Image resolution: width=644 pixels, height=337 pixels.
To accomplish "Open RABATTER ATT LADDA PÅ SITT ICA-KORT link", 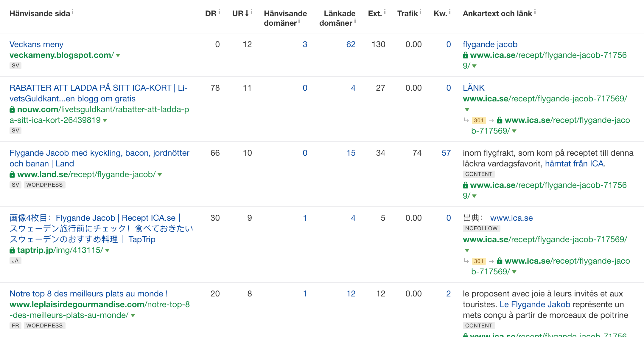I will pyautogui.click(x=98, y=93).
